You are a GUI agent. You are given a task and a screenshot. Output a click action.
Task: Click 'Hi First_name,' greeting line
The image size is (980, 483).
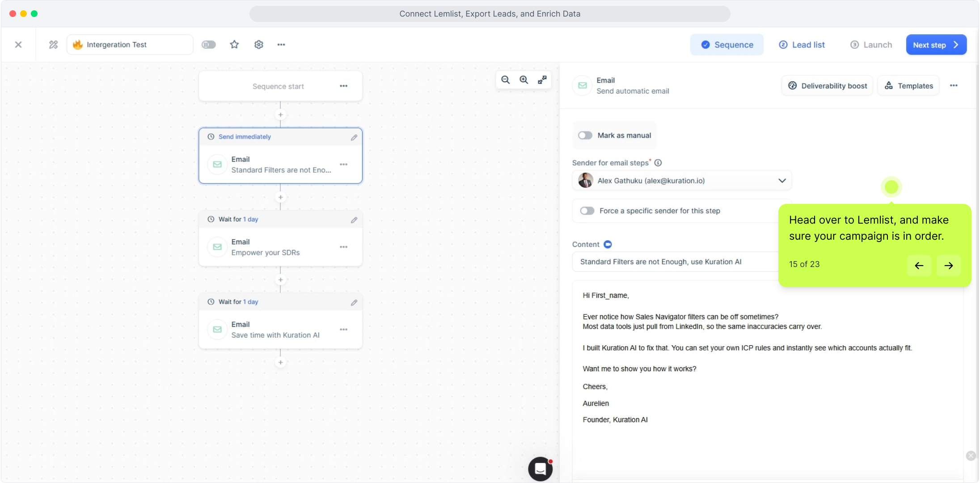606,296
